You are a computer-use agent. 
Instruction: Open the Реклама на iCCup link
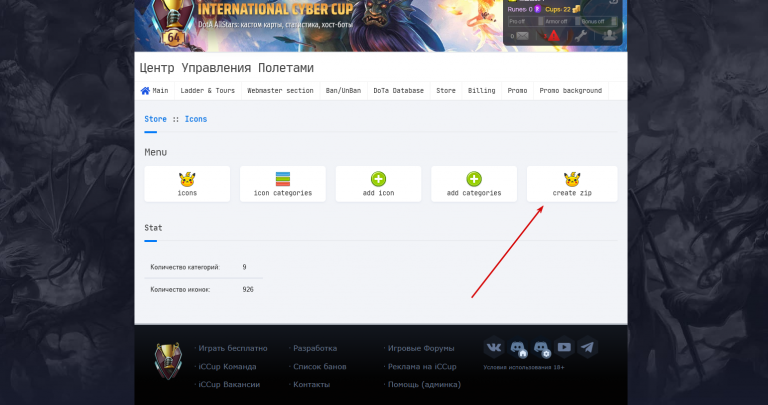click(422, 366)
